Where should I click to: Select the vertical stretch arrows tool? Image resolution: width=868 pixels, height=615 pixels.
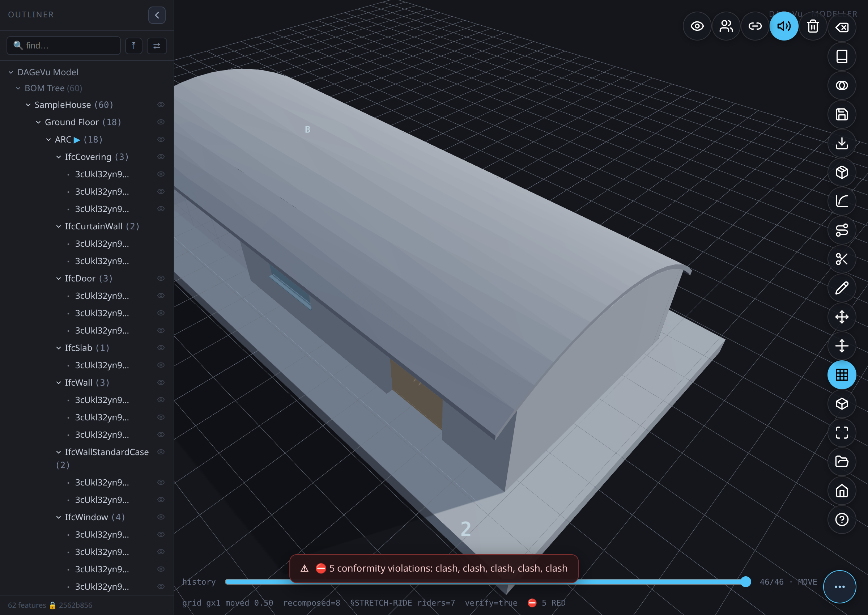pos(842,346)
